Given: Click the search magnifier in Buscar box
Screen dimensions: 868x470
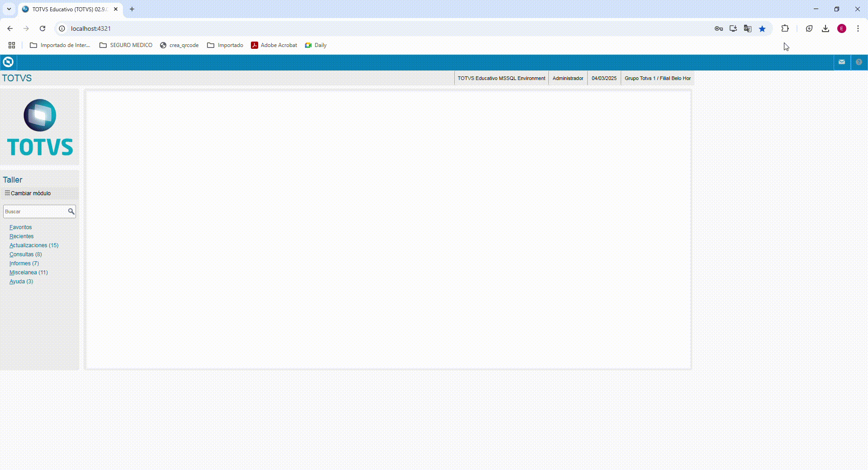Looking at the screenshot, I should (x=71, y=211).
